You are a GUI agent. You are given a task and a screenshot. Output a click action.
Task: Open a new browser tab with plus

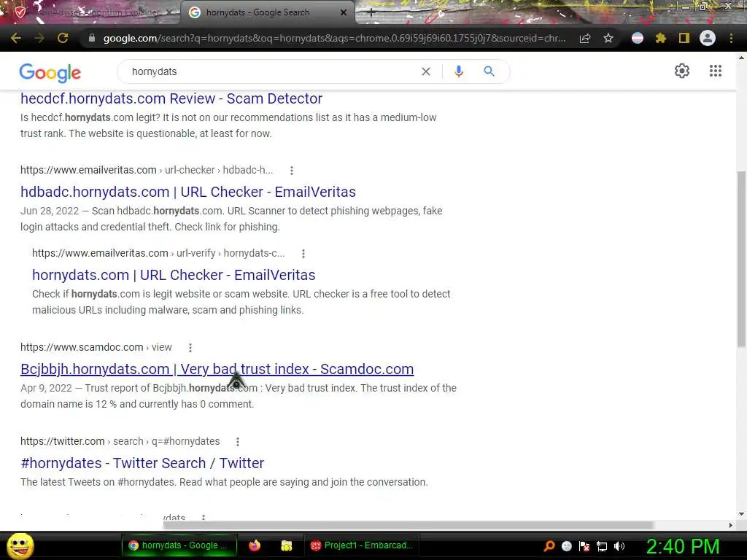(371, 13)
